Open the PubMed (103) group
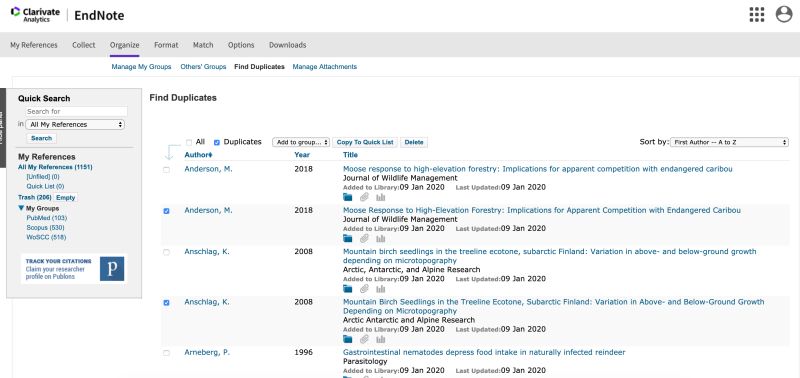Viewport: 800px width, 378px height. click(x=46, y=218)
